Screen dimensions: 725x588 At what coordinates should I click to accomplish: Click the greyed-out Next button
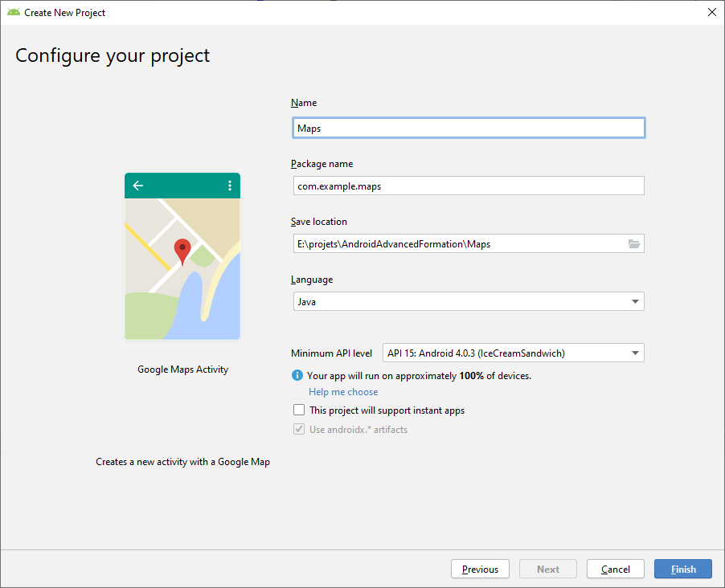click(547, 569)
